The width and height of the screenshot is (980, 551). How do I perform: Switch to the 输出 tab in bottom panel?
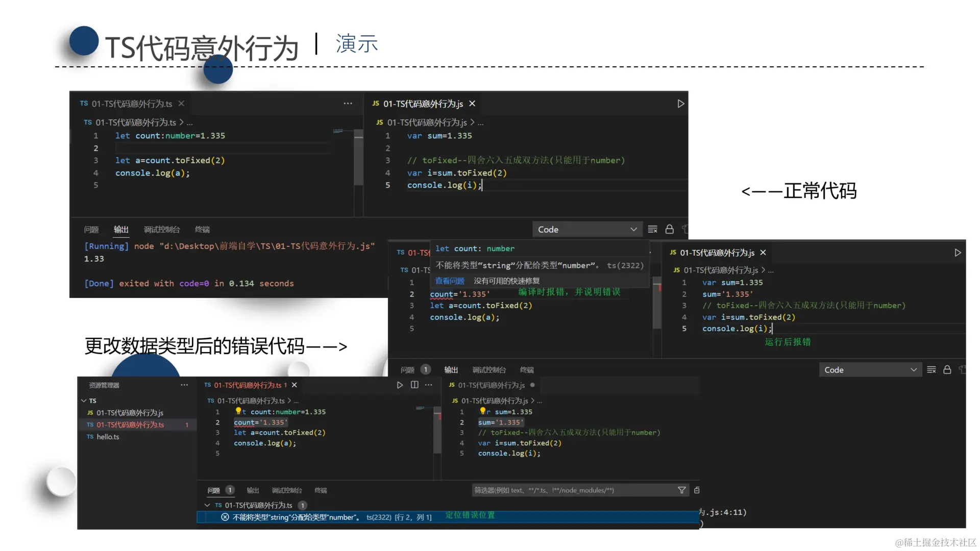[253, 490]
